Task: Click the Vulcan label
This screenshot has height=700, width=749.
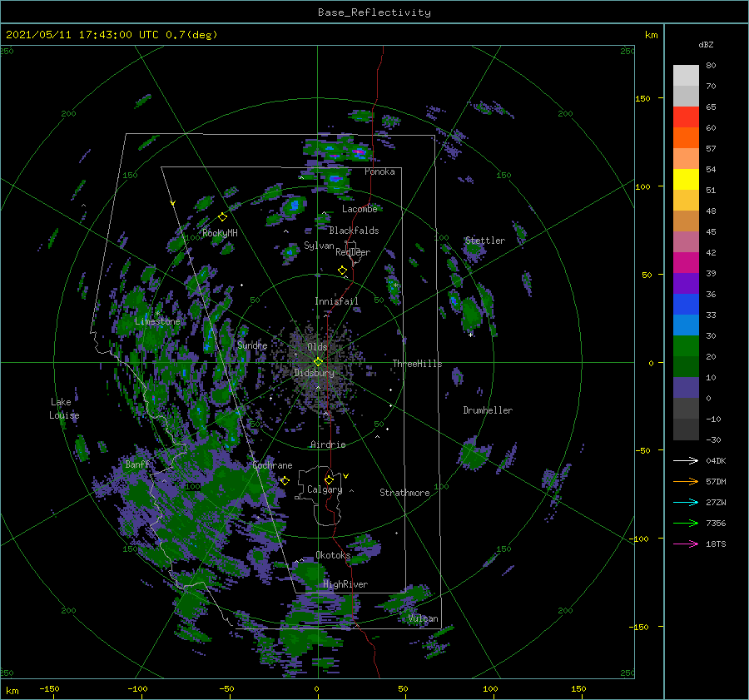Action: pyautogui.click(x=423, y=618)
